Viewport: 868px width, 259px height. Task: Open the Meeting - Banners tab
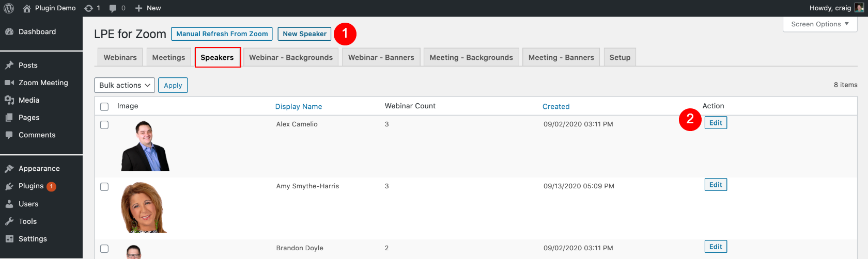pyautogui.click(x=561, y=57)
